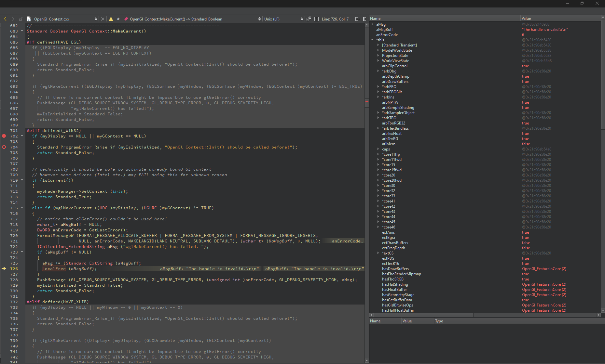Click 'Line: 726, Col: 7' to jump to line
This screenshot has width=605, height=364.
click(335, 19)
